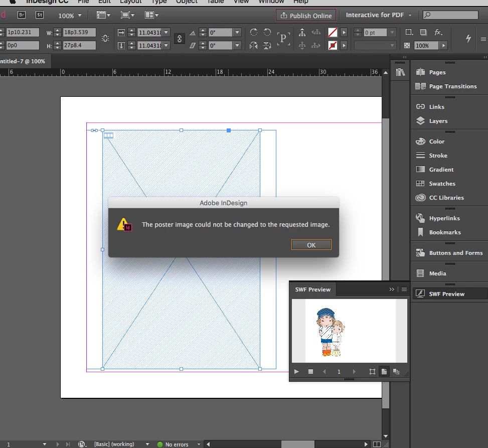Click the search field in the toolbar
Image resolution: width=488 pixels, height=448 pixels.
pos(450,15)
